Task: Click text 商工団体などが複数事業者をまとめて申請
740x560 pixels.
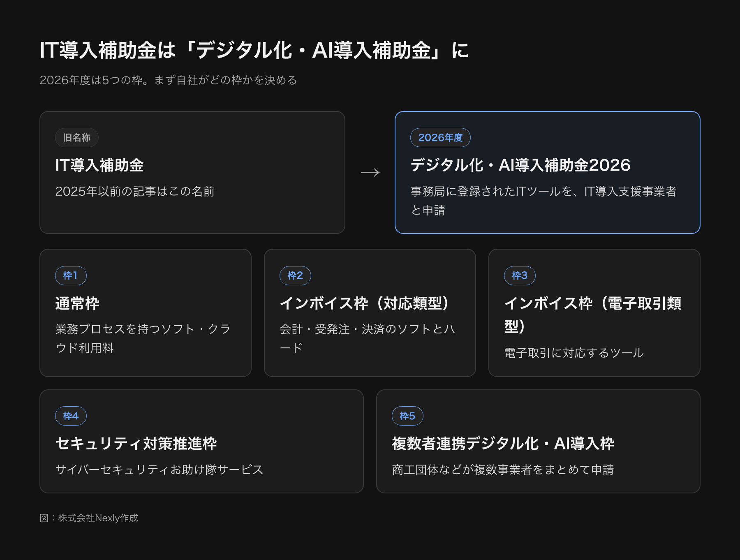Action: coord(503,470)
